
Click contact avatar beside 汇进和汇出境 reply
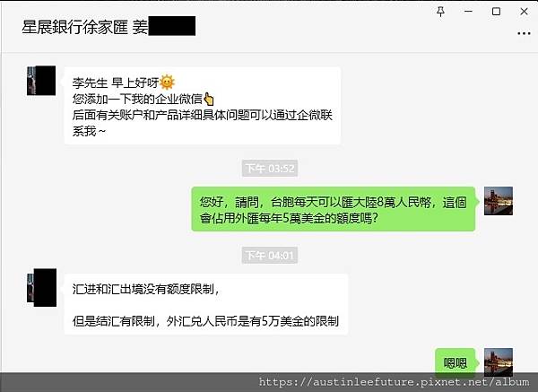pos(41,288)
